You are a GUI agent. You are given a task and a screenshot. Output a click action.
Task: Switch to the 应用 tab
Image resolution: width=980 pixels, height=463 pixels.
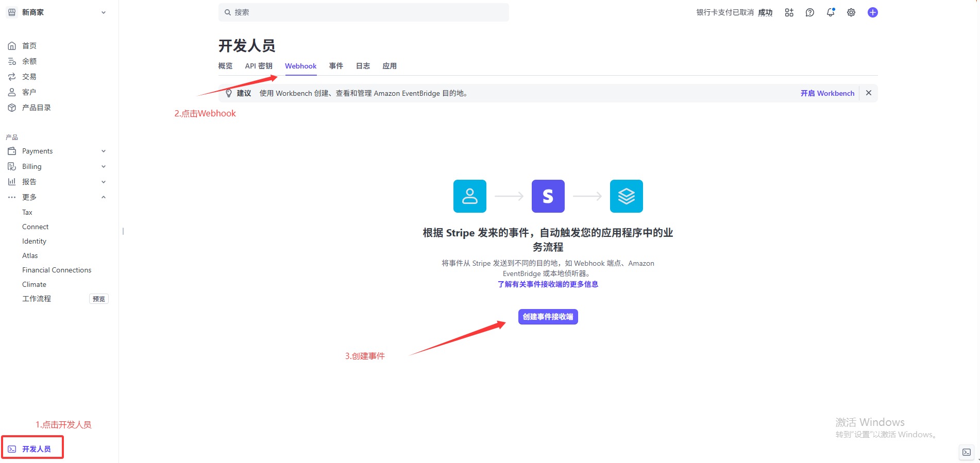(x=390, y=66)
